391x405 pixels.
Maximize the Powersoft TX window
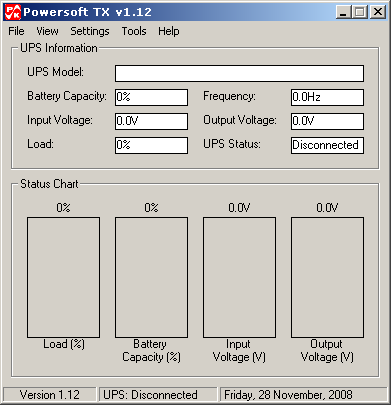point(360,12)
